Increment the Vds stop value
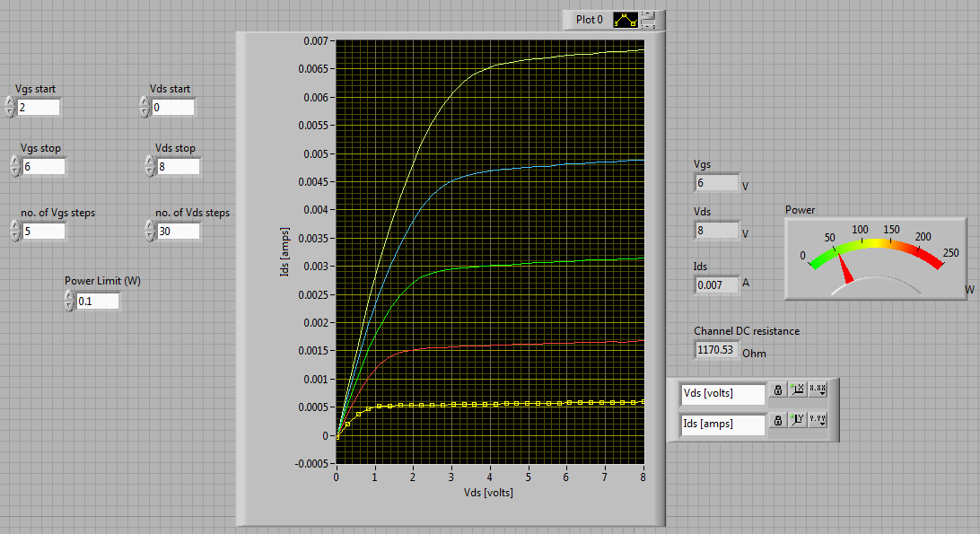This screenshot has width=980, height=534. (149, 161)
